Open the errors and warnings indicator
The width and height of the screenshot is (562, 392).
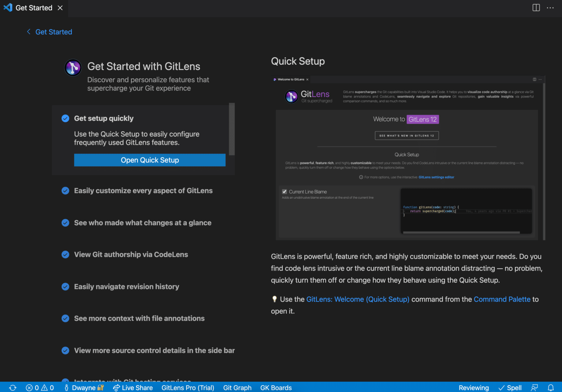click(40, 388)
